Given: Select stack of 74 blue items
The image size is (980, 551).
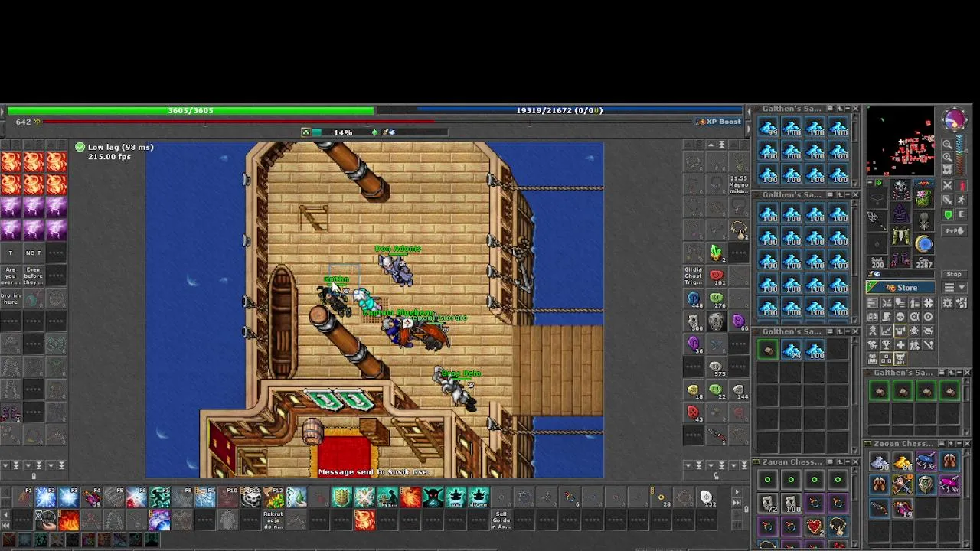Looking at the screenshot, I should (791, 350).
